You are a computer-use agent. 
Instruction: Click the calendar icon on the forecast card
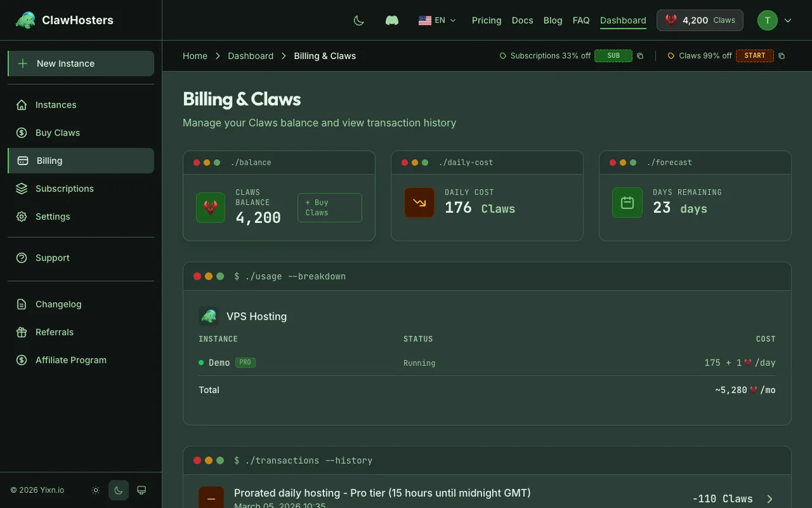pyautogui.click(x=627, y=203)
